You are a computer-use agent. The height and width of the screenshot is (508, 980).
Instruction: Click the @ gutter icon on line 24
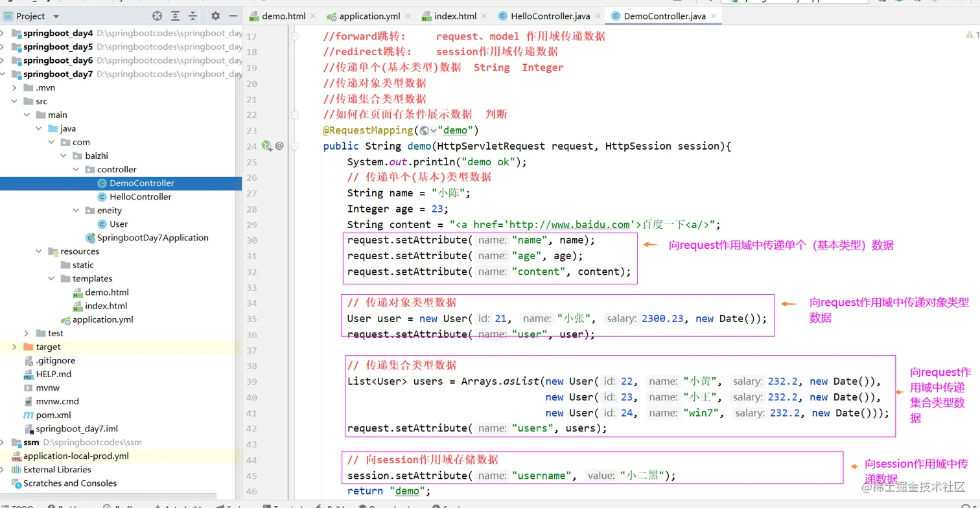(279, 146)
